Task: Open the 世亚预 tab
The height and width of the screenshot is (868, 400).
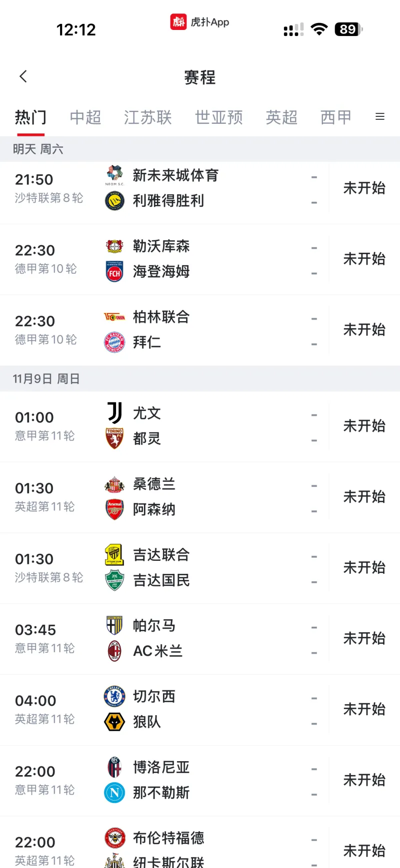Action: [219, 117]
